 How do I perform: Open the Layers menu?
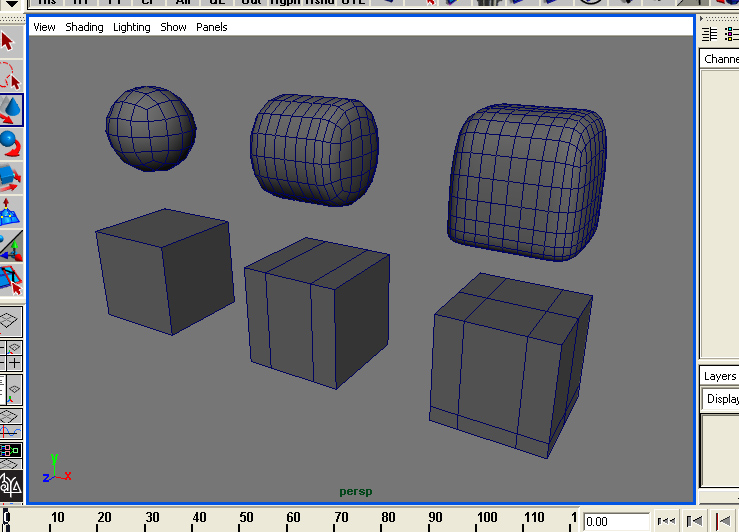click(720, 376)
